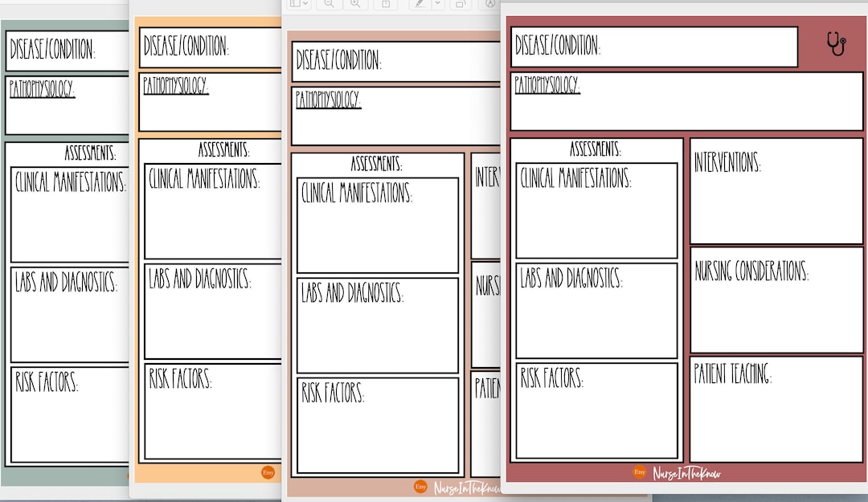Click "ASSESSMENTS:" in the orange template
This screenshot has width=868, height=502.
tap(224, 149)
